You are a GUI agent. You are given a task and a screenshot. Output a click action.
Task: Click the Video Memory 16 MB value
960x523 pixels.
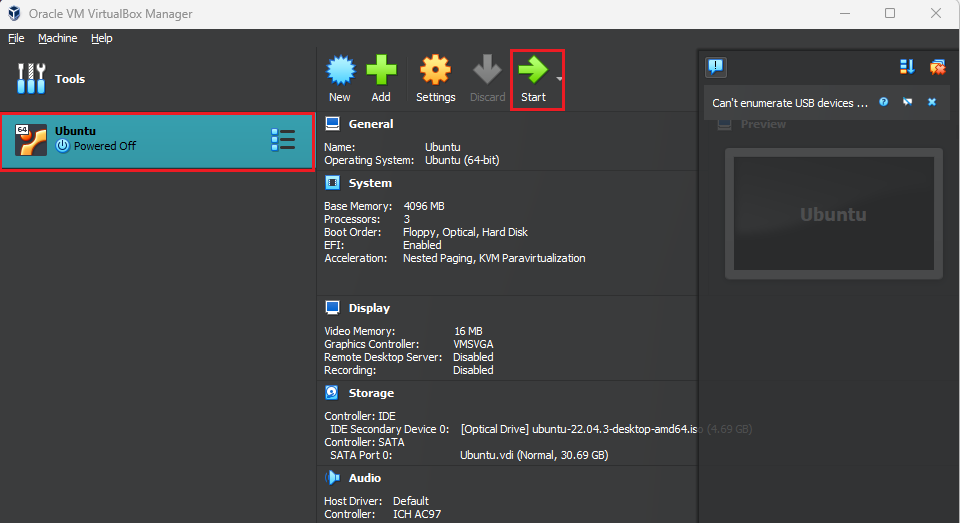pyautogui.click(x=468, y=331)
